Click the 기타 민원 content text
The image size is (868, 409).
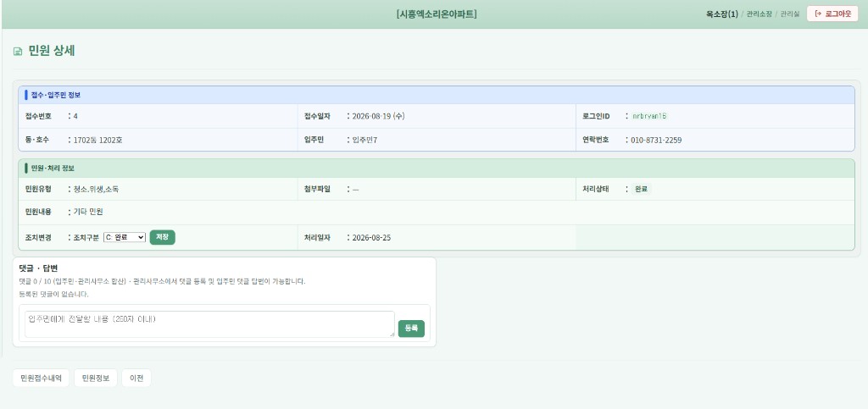88,212
